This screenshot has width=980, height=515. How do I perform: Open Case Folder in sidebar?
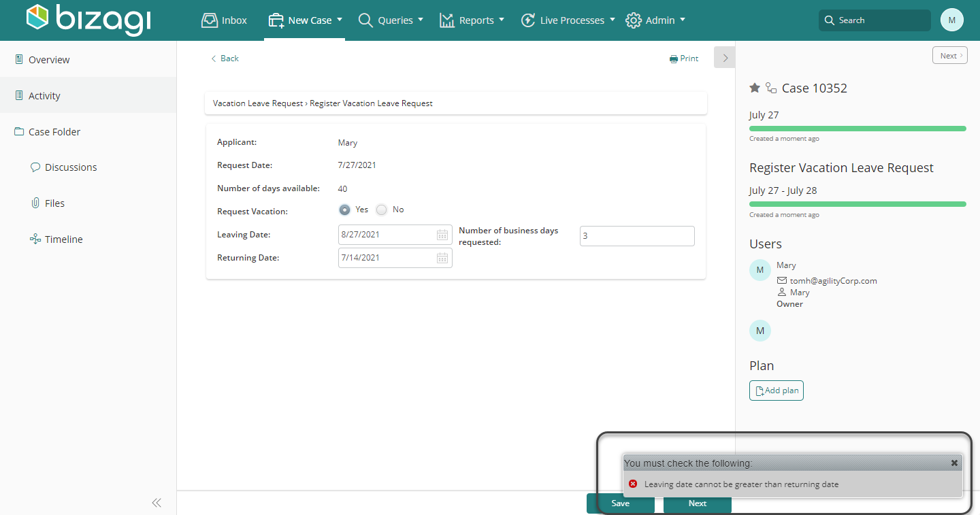pos(88,132)
